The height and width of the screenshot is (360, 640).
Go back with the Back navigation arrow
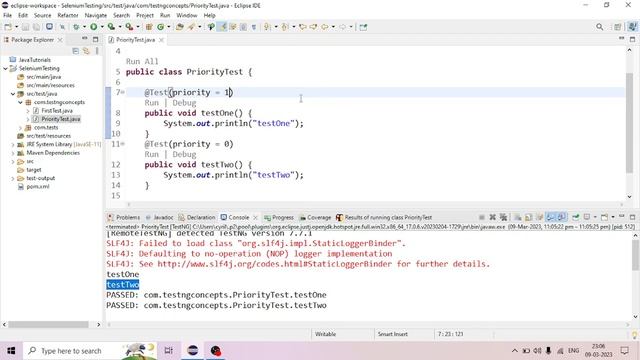[x=324, y=27]
